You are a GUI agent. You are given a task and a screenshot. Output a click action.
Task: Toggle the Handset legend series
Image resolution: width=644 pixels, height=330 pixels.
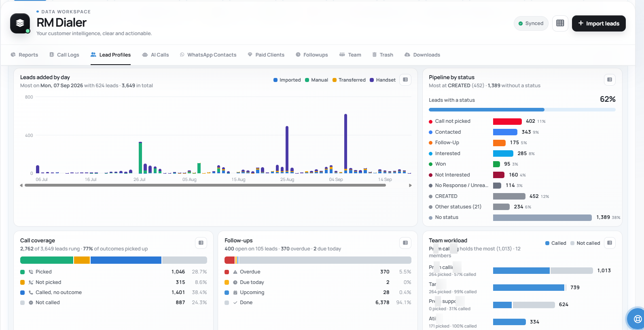click(383, 80)
